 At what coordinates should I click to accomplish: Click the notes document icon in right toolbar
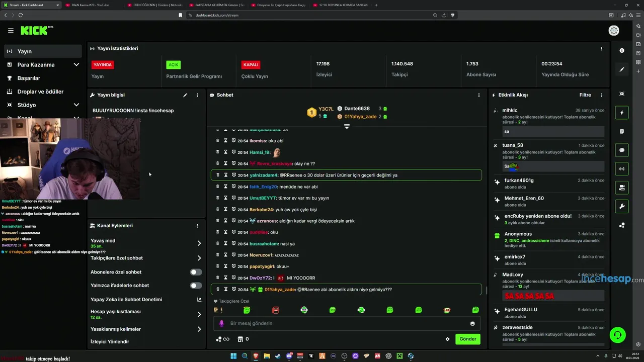[622, 131]
